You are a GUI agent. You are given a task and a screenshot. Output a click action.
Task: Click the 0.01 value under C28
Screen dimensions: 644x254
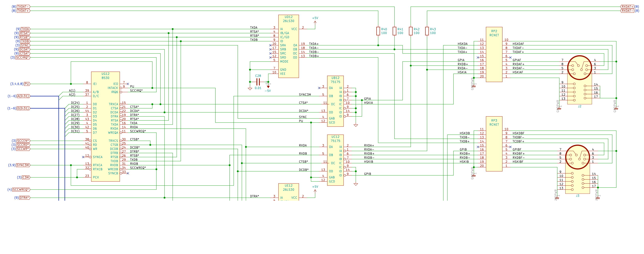click(x=258, y=88)
